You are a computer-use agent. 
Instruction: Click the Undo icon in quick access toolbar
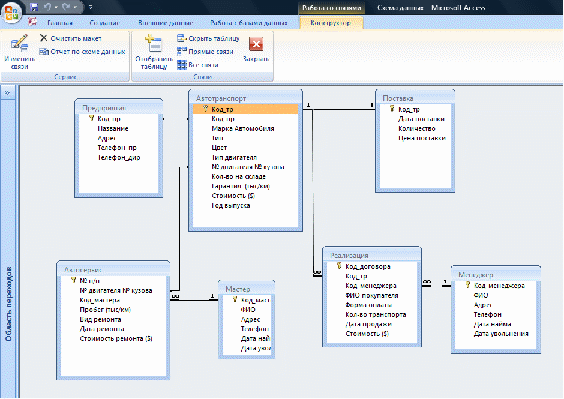coord(47,7)
